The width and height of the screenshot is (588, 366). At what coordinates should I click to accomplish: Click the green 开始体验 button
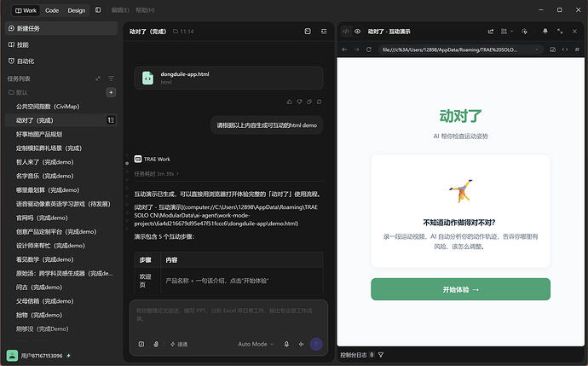tap(460, 289)
